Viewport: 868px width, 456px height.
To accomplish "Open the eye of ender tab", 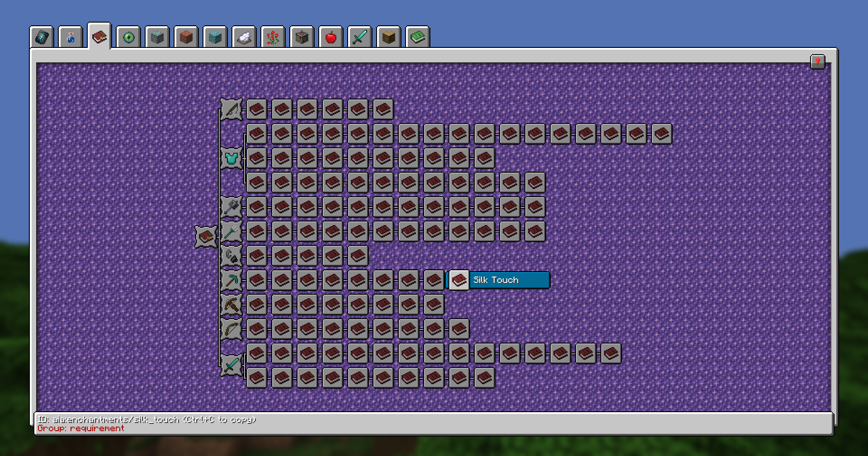I will click(128, 37).
